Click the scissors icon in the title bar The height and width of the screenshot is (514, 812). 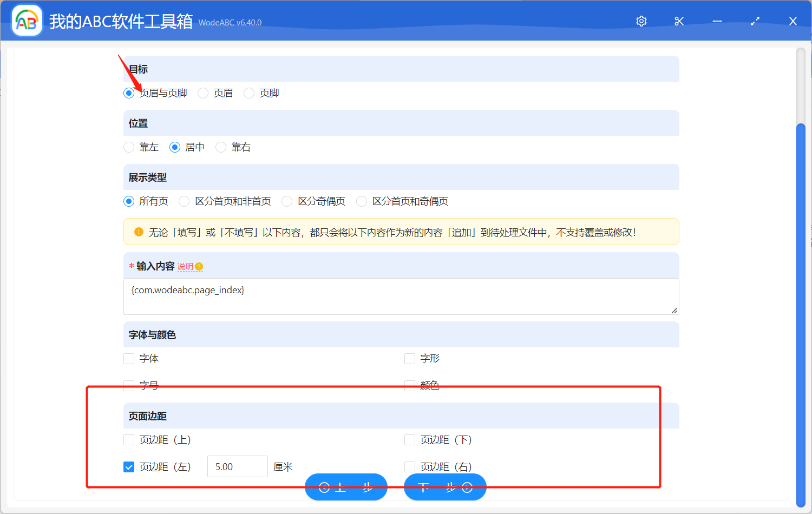679,21
